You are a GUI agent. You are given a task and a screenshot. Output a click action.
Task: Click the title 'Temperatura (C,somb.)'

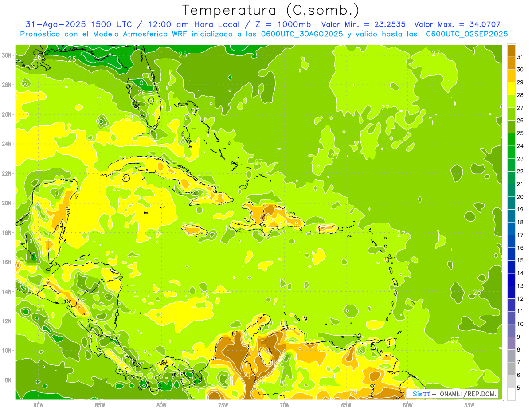click(x=270, y=10)
